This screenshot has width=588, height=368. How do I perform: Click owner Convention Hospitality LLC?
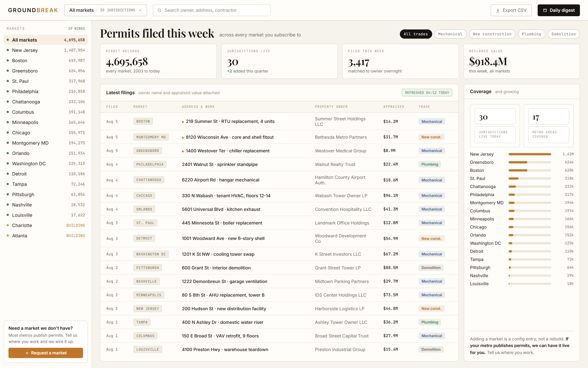tap(343, 209)
